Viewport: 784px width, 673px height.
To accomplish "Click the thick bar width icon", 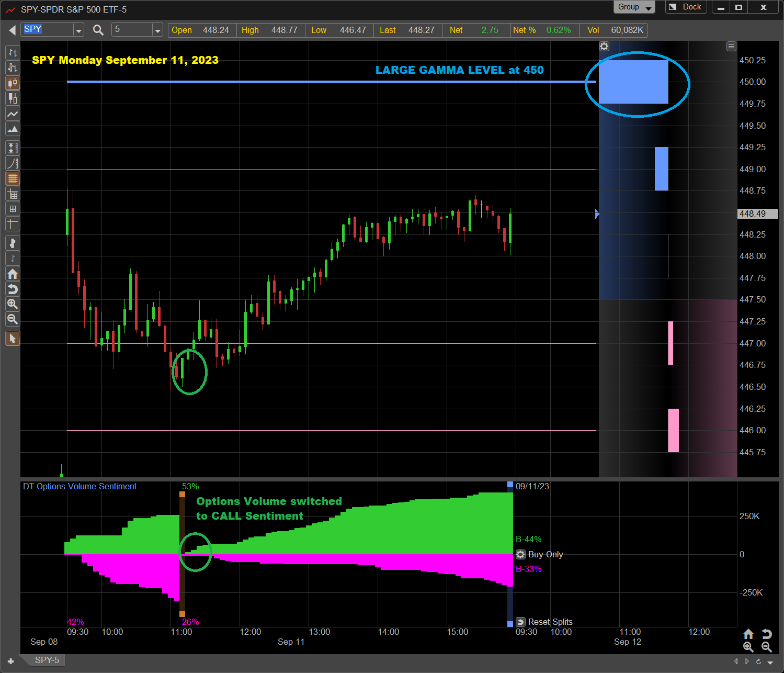I will [x=13, y=243].
